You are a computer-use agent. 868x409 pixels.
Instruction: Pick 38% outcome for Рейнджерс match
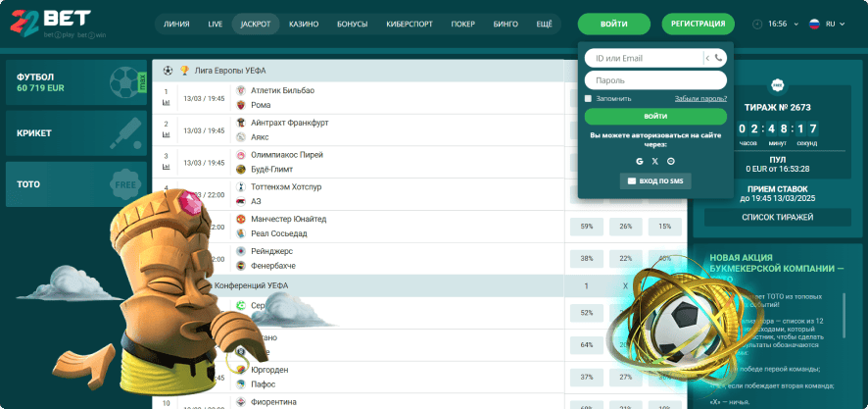[x=587, y=258]
